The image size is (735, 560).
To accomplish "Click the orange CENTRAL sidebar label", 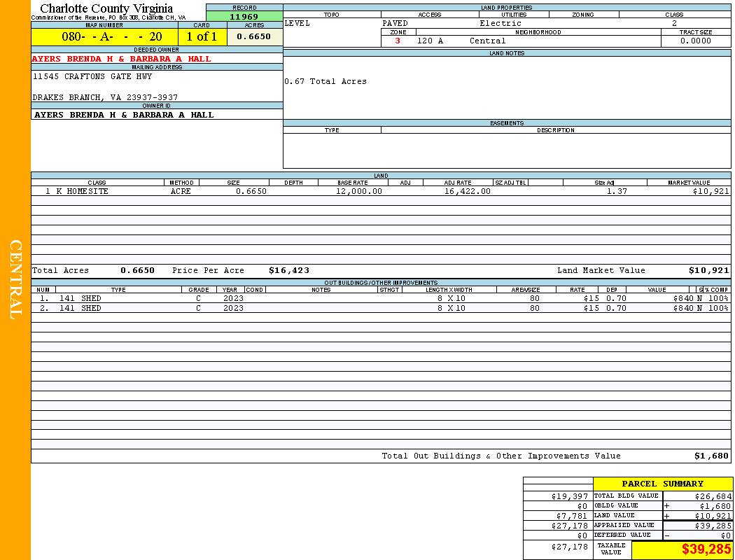I will click(x=15, y=279).
